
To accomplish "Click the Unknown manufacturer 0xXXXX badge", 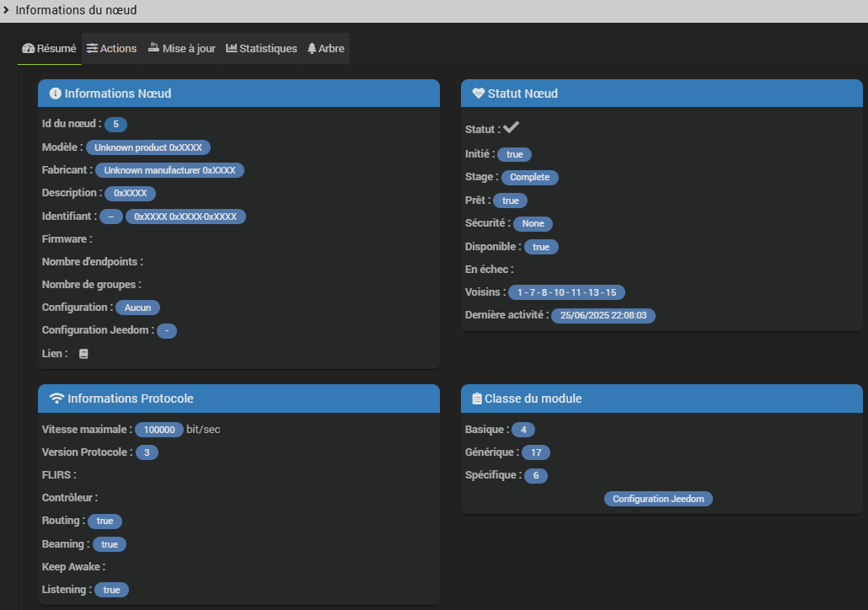I will point(170,170).
